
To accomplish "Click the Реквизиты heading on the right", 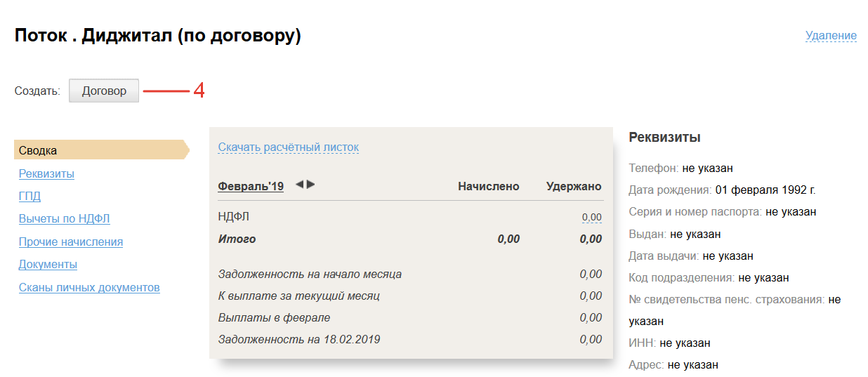I will pyautogui.click(x=664, y=138).
